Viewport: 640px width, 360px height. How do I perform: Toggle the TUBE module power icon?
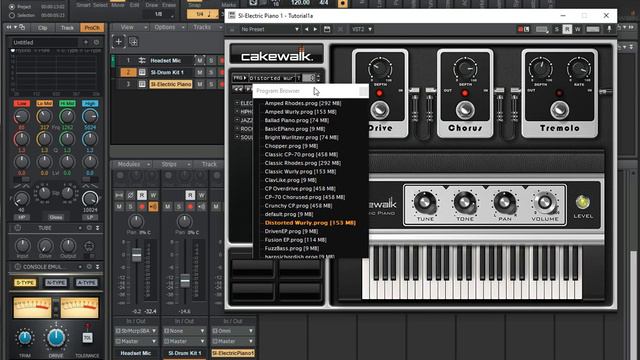18,228
